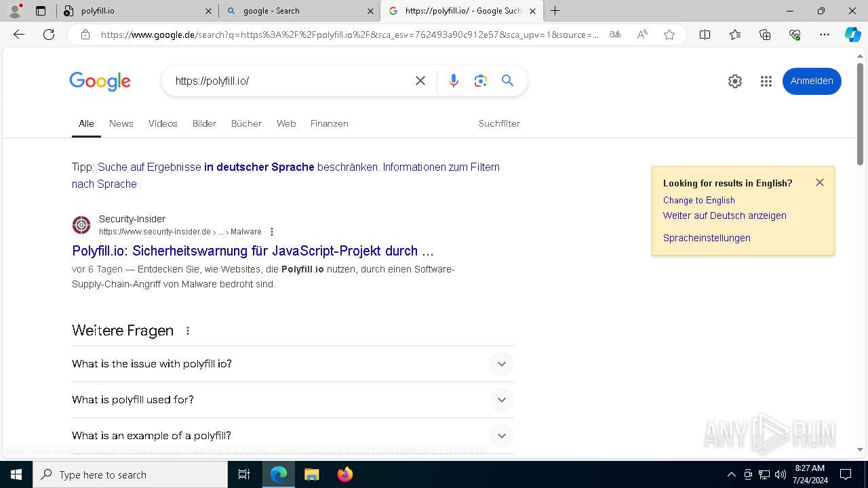Open the Spracheinstellungen link
The height and width of the screenshot is (488, 868).
pos(707,238)
